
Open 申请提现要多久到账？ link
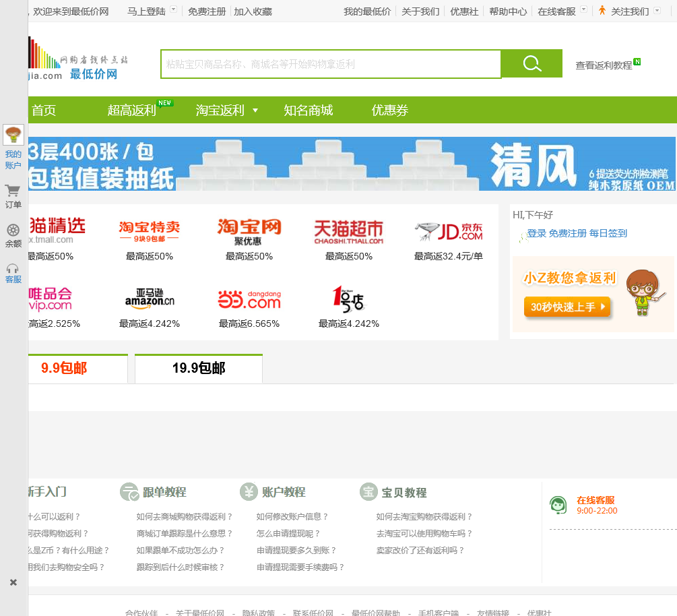coord(296,551)
